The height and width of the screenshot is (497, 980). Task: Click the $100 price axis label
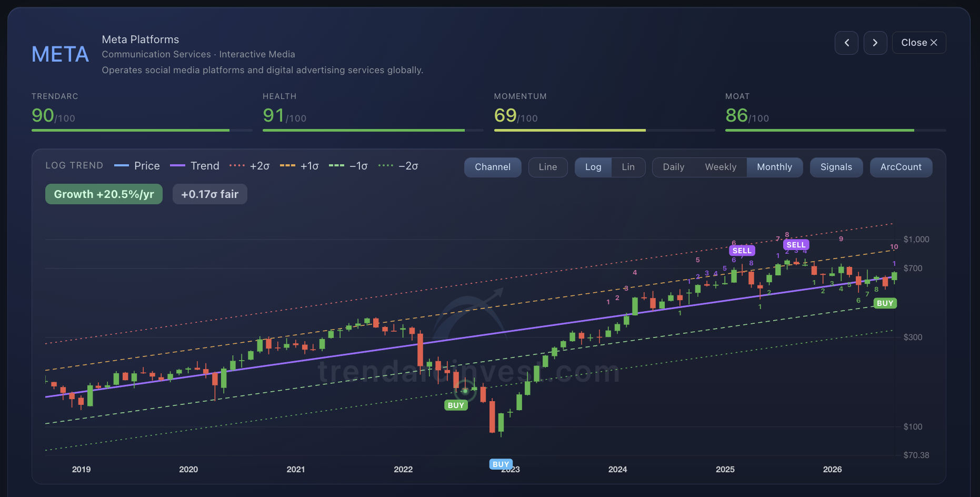pos(913,427)
